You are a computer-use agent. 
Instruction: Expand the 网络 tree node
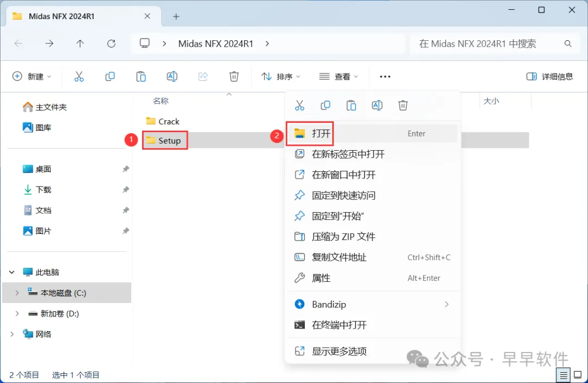tap(12, 334)
